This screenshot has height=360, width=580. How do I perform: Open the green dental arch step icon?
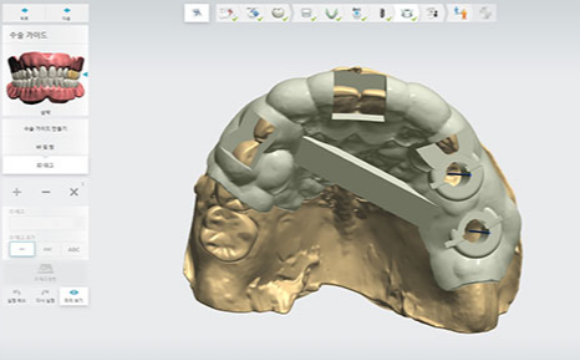(331, 13)
